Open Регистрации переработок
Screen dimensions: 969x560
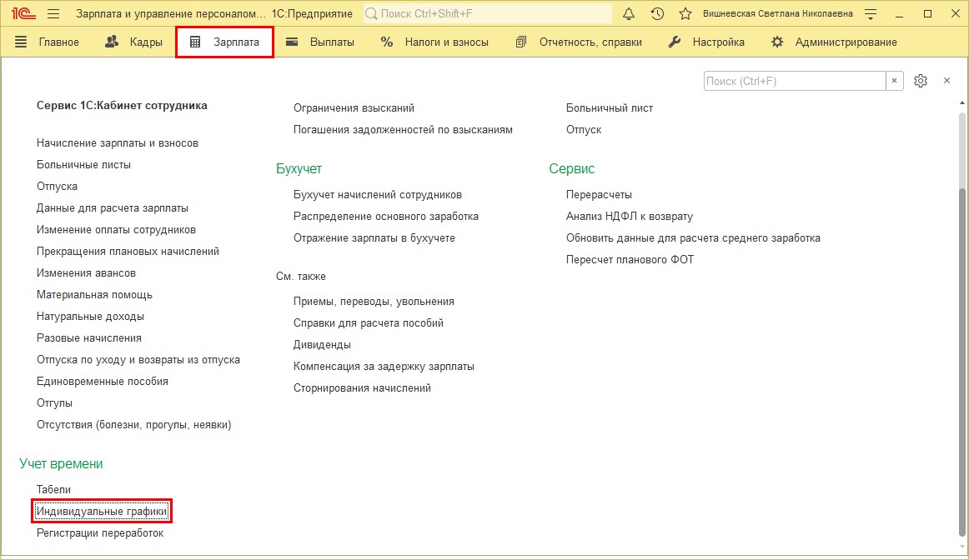pos(100,532)
